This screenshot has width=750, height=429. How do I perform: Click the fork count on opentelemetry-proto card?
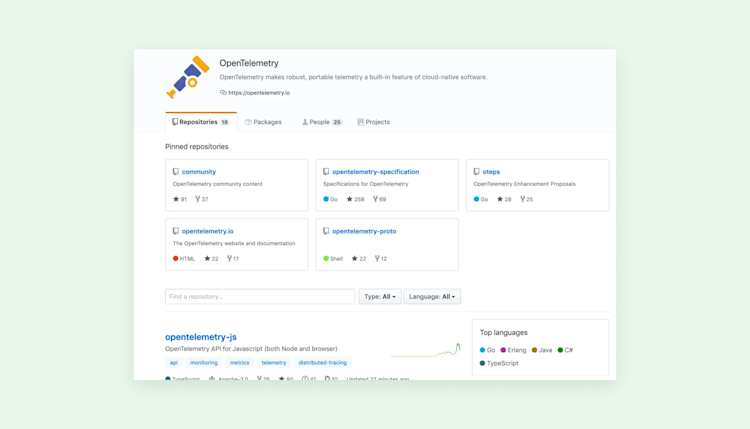381,258
